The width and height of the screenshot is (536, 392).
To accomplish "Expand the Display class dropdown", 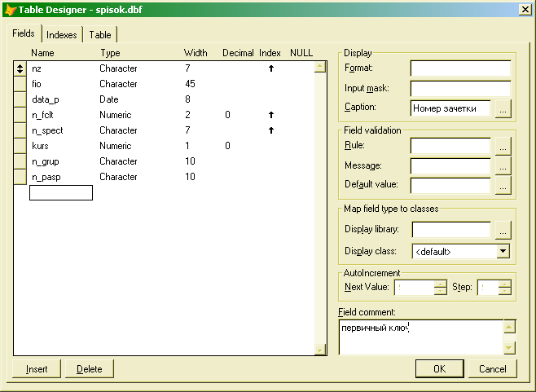I will 502,252.
